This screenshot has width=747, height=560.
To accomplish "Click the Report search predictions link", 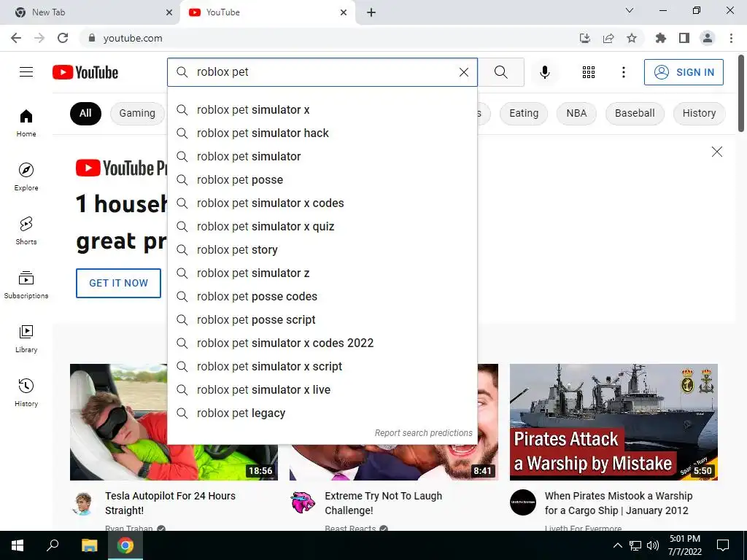I will 423,433.
